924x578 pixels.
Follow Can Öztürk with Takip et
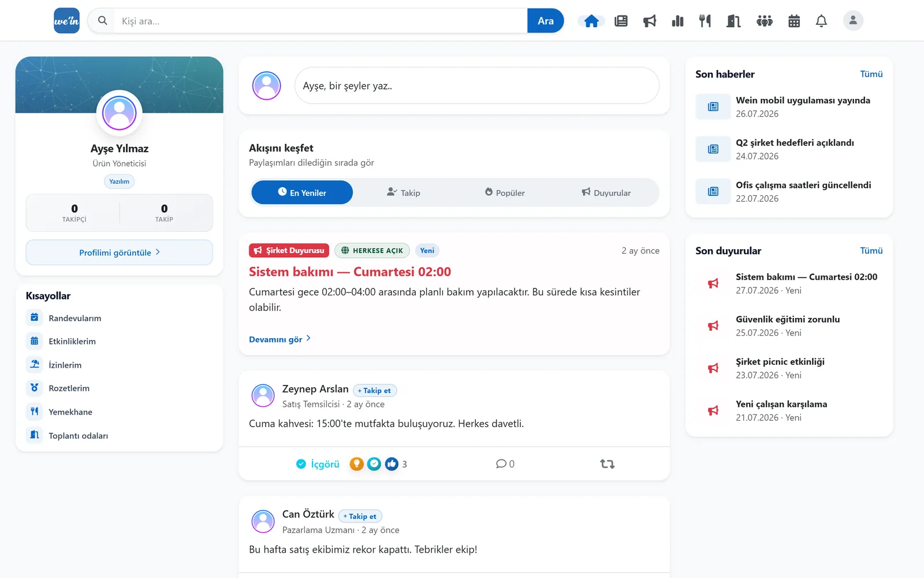pos(360,516)
